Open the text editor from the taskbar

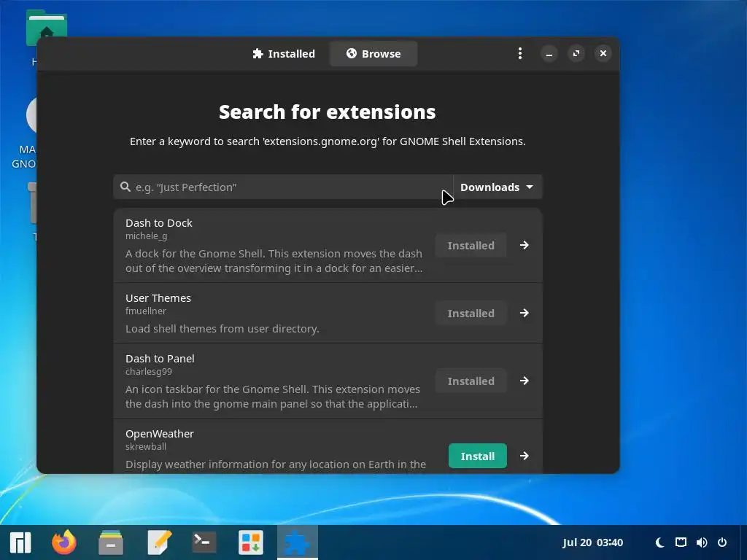pos(159,542)
